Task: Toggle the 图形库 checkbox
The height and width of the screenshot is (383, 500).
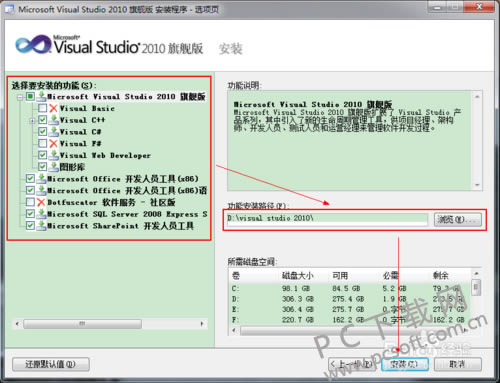Action: tap(42, 167)
